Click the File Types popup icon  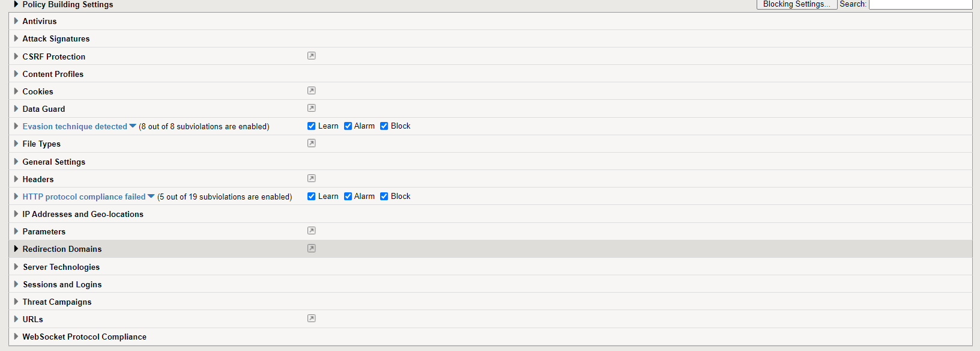pyautogui.click(x=311, y=143)
